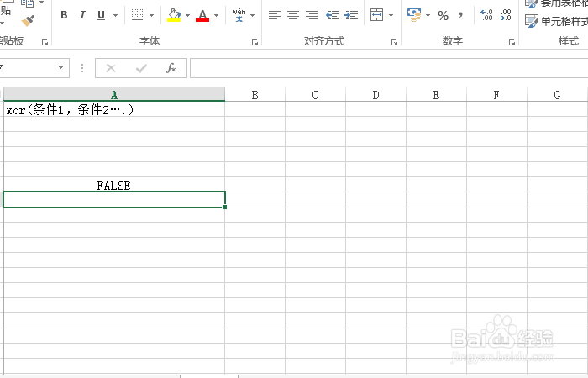
Task: Open merge cells dropdown arrow
Action: tap(391, 15)
